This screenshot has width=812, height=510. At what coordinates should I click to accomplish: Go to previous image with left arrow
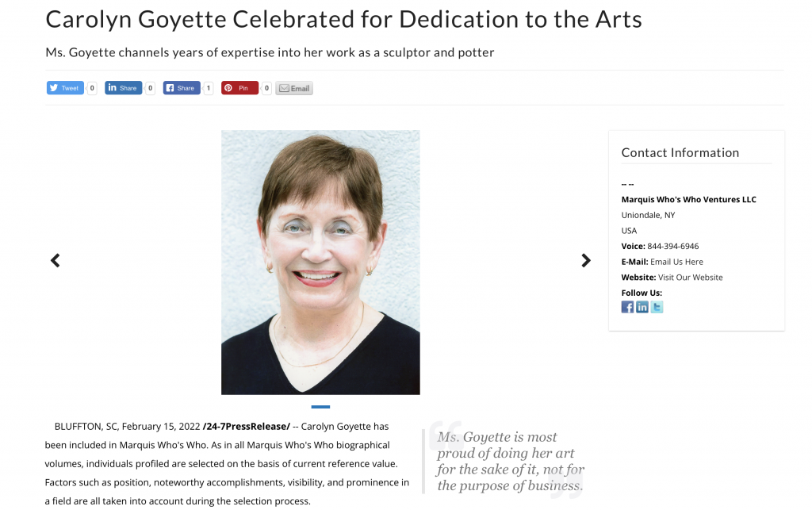(56, 260)
